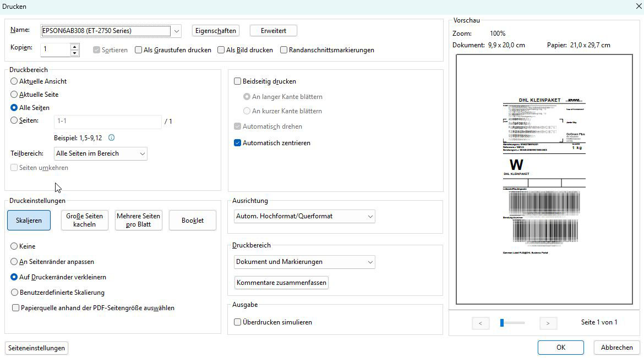This screenshot has width=644, height=358.
Task: Uncheck Automatisch zentrieren
Action: click(237, 143)
